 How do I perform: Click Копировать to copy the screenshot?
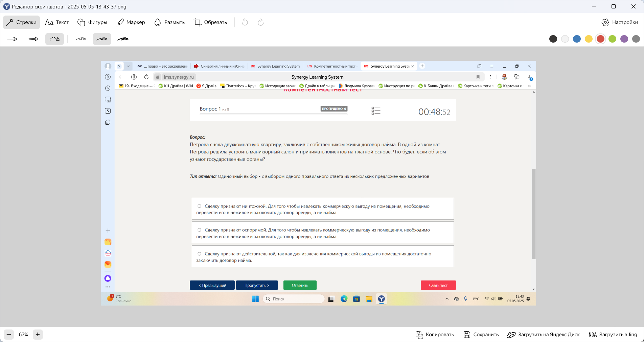click(x=435, y=335)
